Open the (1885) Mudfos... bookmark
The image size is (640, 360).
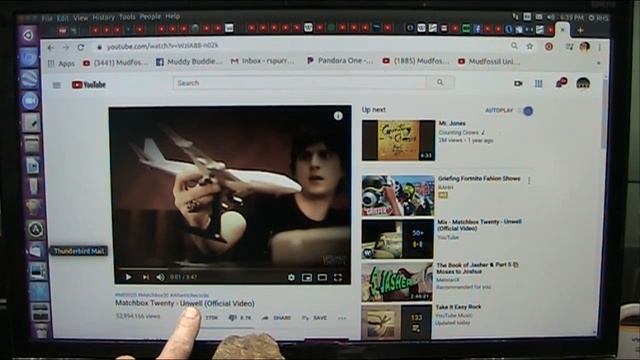416,61
